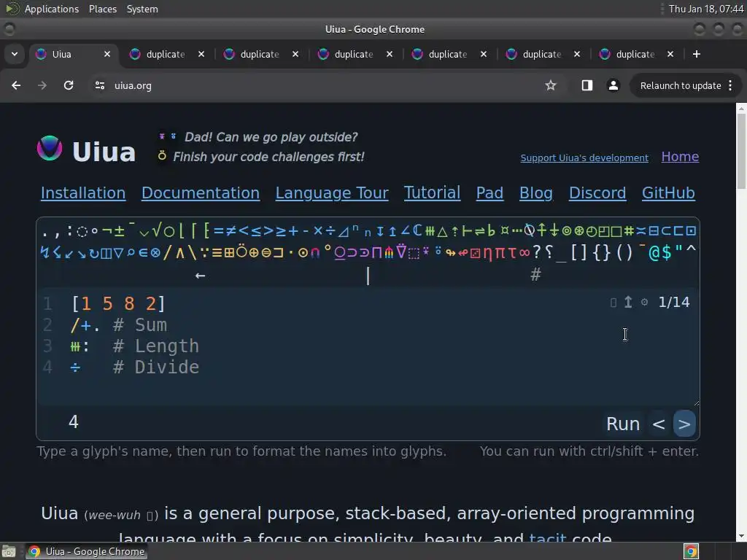Open the Documentation link
Screen dimensions: 747x560
coord(201,192)
